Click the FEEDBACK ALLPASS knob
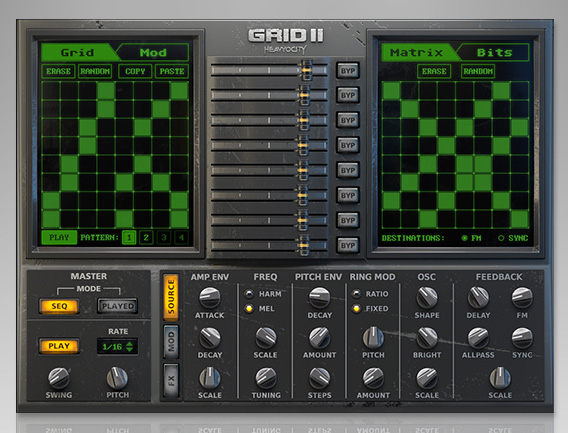Screen dimensions: 568x433 (x=478, y=338)
